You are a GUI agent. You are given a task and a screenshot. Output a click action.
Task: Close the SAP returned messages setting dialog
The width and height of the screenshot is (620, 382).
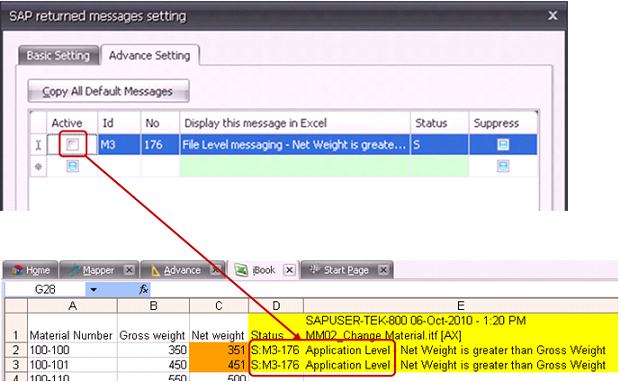[x=552, y=16]
